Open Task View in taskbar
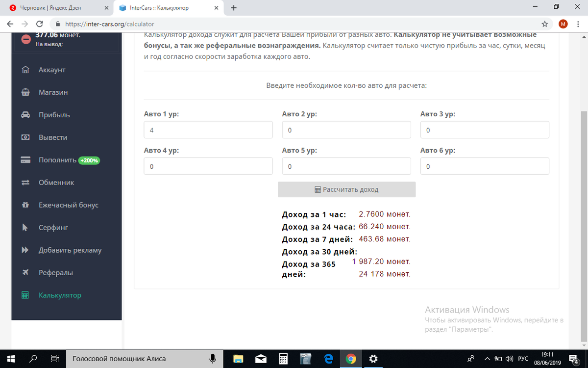Image resolution: width=588 pixels, height=368 pixels. 55,359
